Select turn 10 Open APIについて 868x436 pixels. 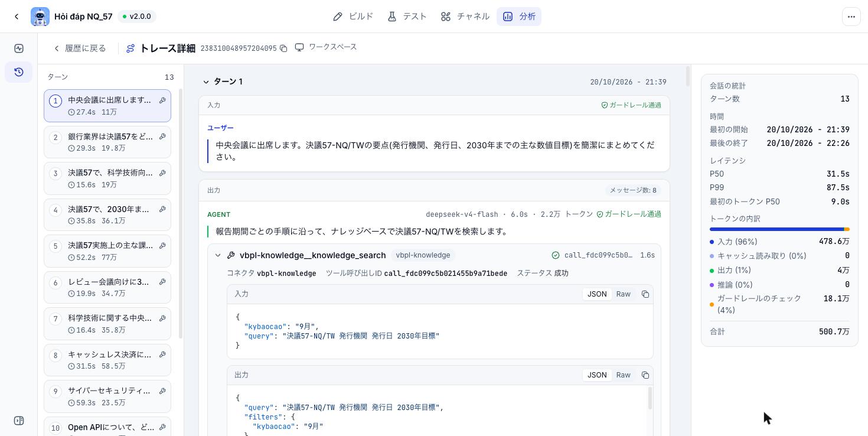click(x=107, y=428)
